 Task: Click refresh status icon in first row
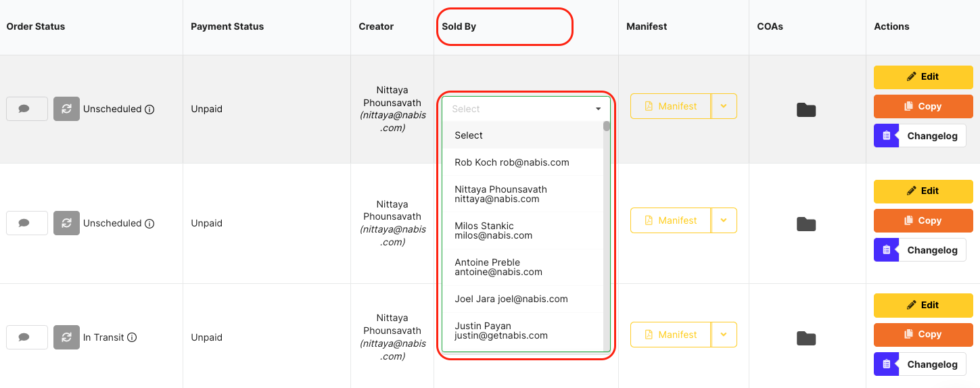(x=66, y=109)
